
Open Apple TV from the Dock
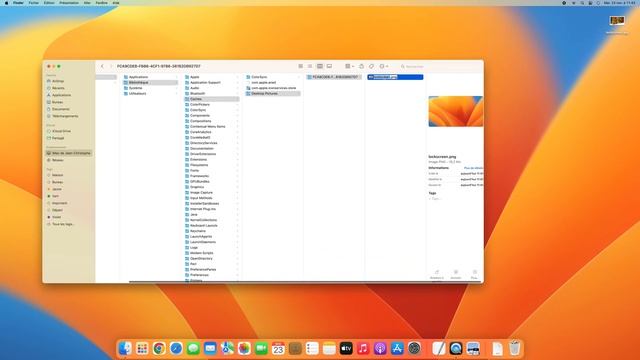(x=346, y=348)
